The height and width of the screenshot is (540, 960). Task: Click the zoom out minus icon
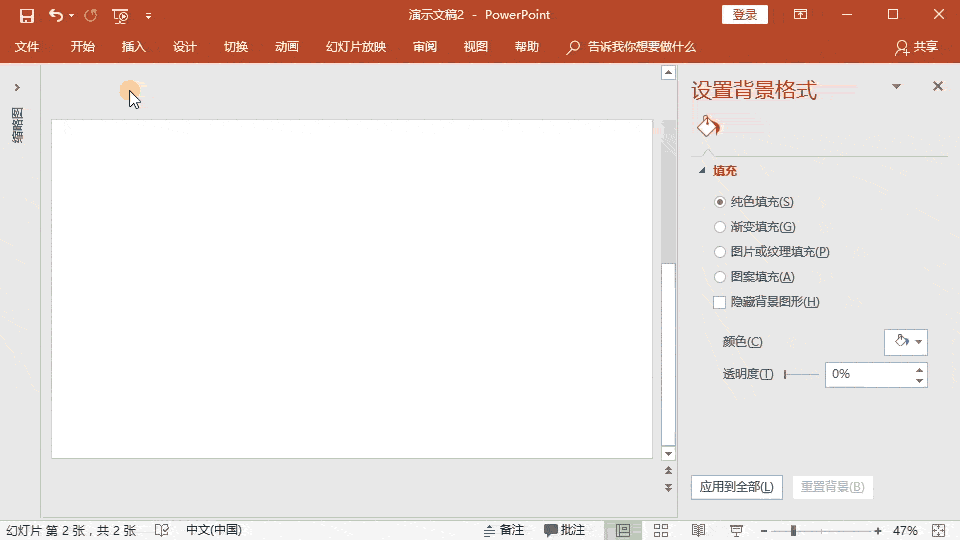[x=764, y=531]
